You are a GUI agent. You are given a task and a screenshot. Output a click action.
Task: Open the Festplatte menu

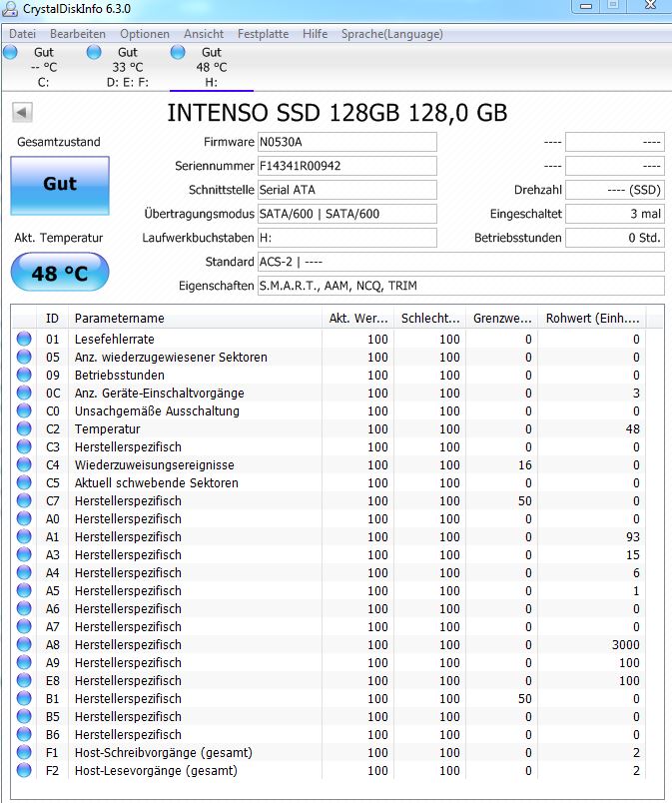point(263,34)
